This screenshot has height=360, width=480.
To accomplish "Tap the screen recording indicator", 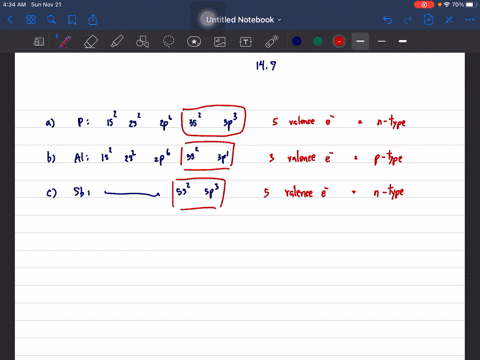I will (x=424, y=5).
